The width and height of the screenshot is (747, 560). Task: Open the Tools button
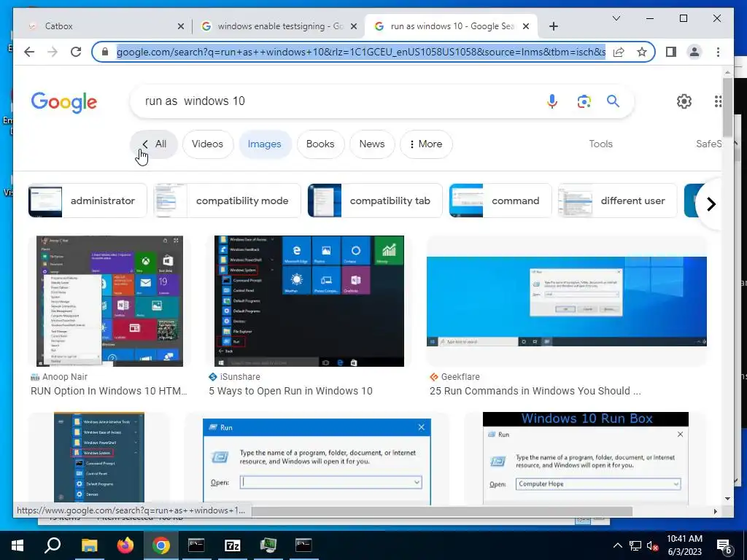pos(601,144)
